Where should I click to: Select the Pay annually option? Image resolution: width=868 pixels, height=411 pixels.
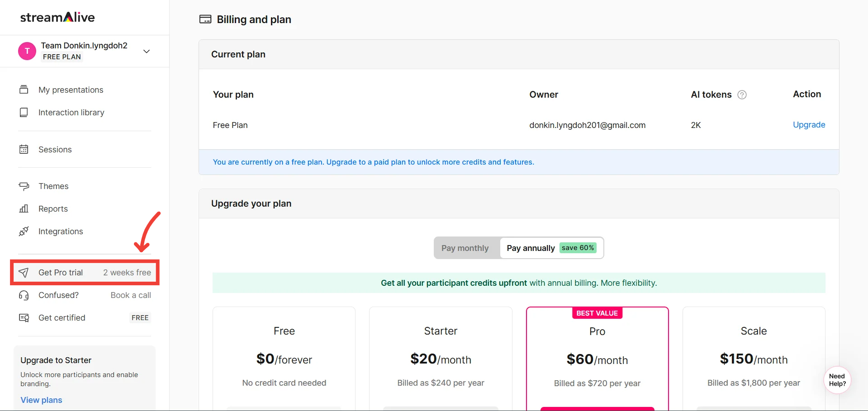[551, 248]
